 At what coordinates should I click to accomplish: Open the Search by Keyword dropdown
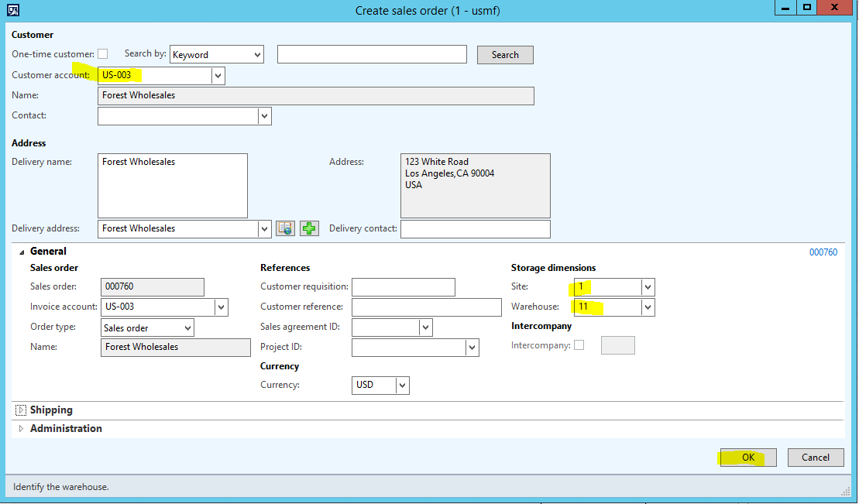tap(256, 54)
